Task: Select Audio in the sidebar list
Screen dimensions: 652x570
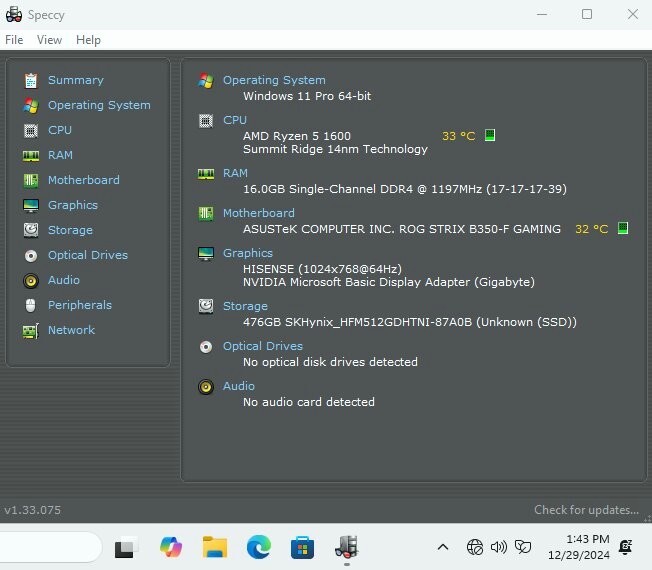Action: (64, 280)
